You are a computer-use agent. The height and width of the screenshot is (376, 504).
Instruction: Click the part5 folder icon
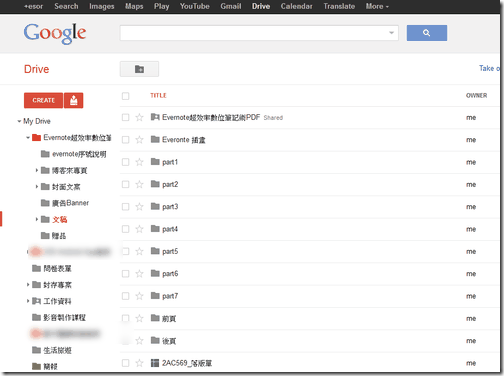[x=155, y=251]
